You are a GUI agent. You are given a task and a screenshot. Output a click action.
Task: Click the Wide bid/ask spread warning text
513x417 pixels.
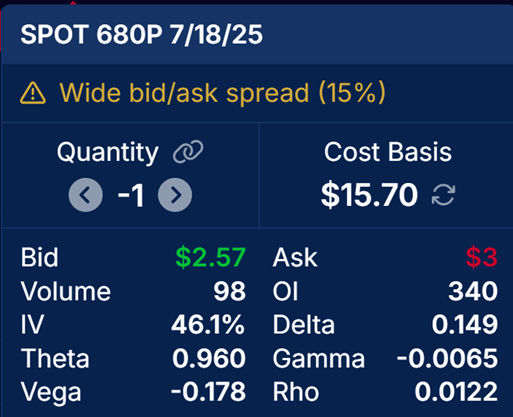[222, 93]
